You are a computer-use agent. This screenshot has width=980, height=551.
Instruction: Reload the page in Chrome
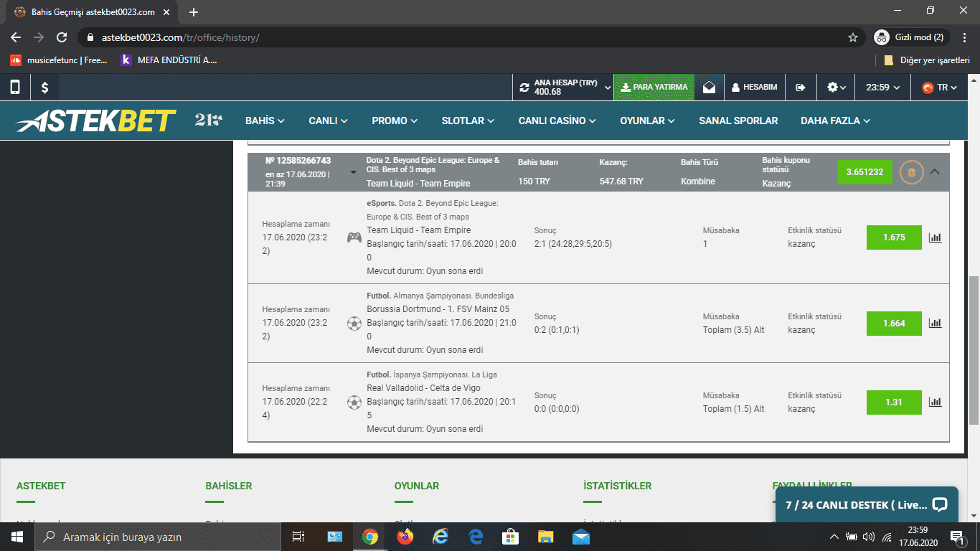[62, 37]
